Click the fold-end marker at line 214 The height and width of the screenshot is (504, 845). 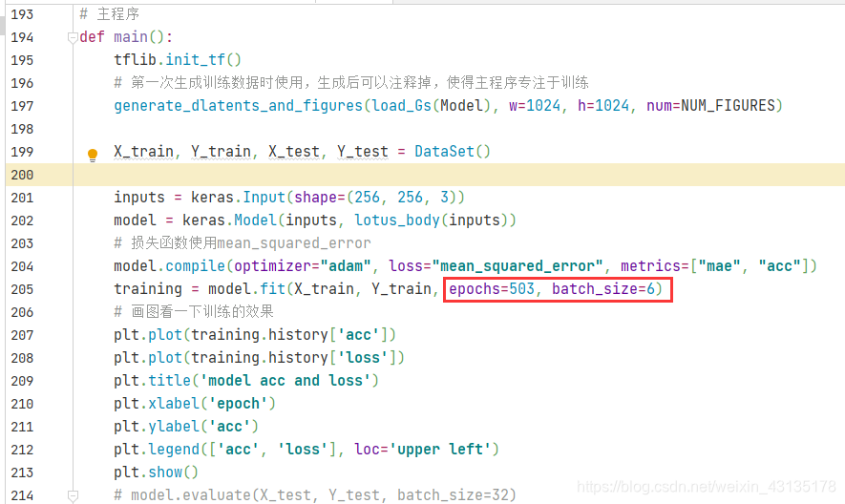[73, 495]
